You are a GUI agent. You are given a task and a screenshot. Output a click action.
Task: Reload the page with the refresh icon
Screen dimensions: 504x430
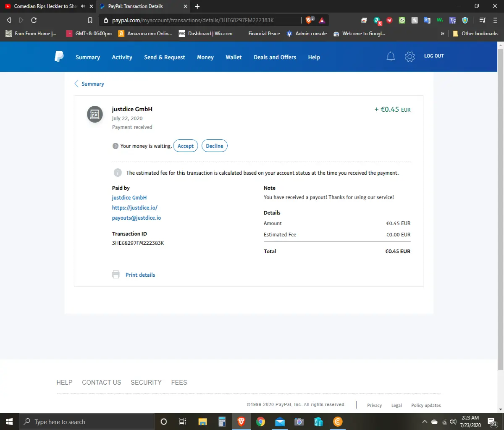point(34,20)
